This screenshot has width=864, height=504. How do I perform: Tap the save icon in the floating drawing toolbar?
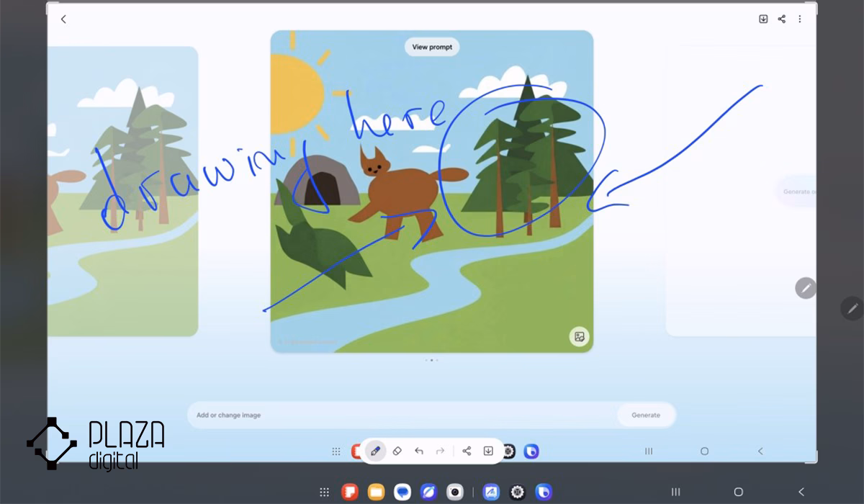(488, 451)
